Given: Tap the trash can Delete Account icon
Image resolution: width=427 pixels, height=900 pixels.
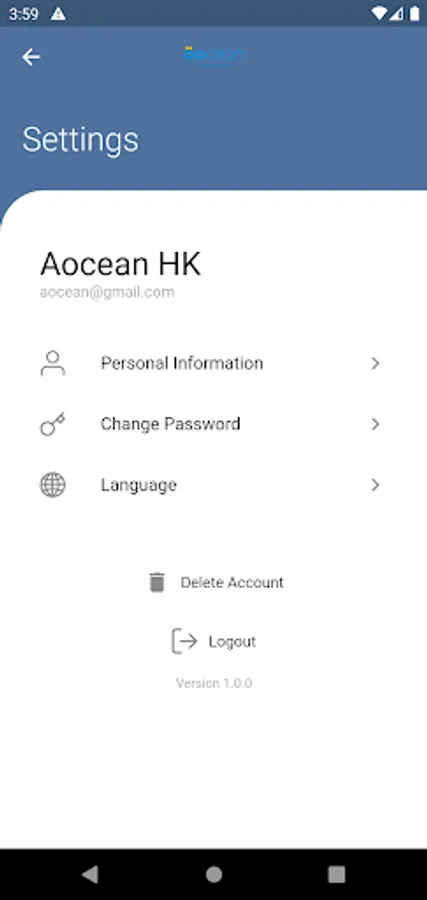Looking at the screenshot, I should pos(157,582).
